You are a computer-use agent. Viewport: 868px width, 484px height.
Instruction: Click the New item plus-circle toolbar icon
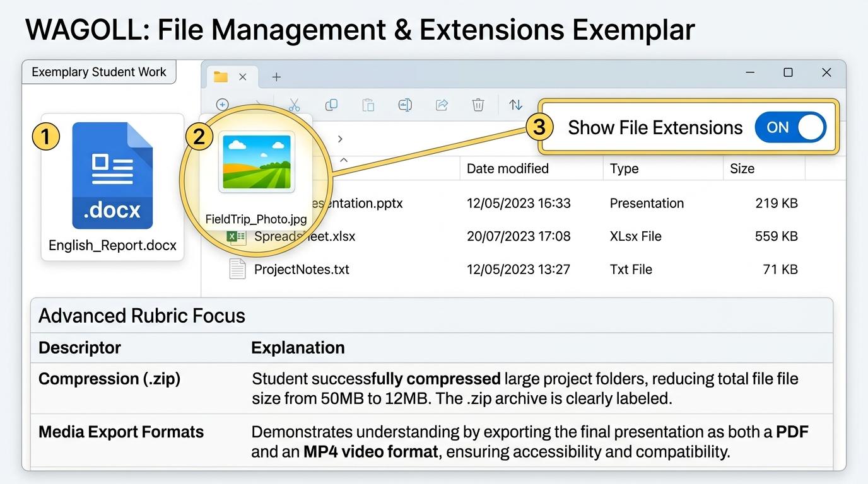point(222,105)
